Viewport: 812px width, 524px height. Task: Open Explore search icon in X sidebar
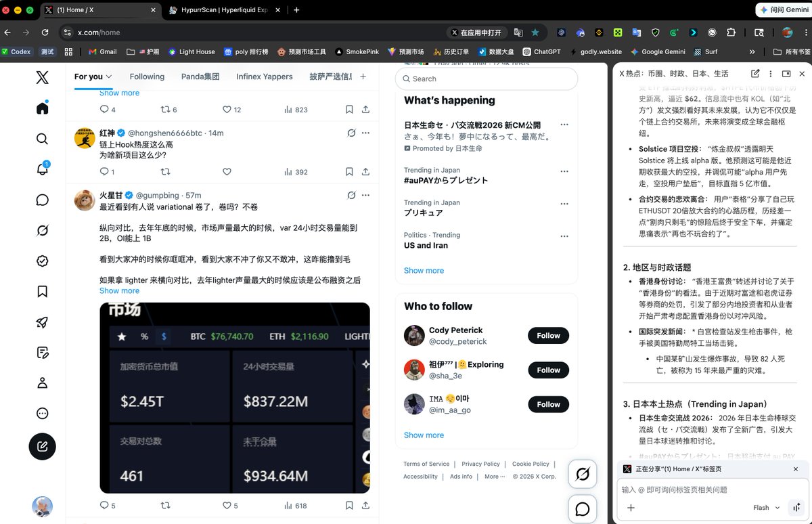click(42, 139)
